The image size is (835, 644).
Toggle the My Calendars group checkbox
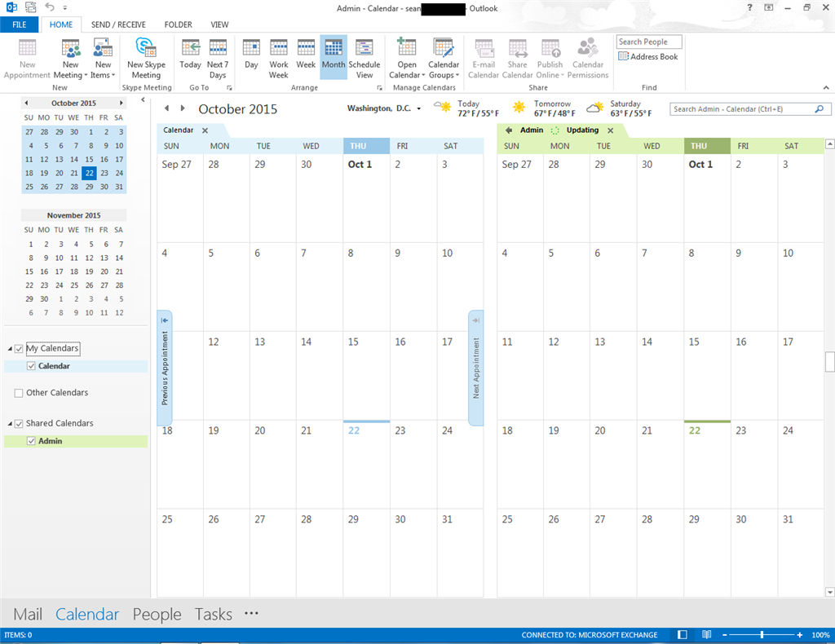(20, 349)
